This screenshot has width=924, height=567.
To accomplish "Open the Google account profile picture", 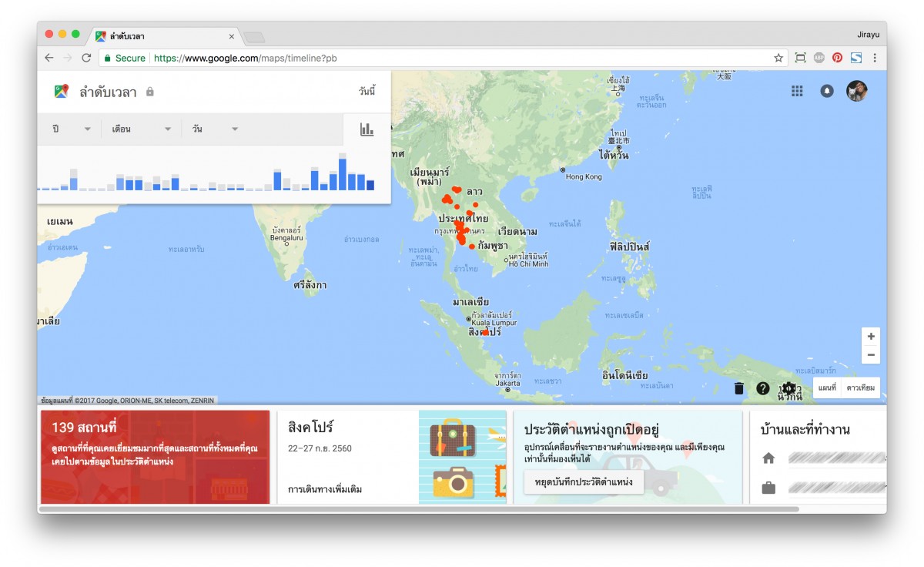I will tap(857, 91).
